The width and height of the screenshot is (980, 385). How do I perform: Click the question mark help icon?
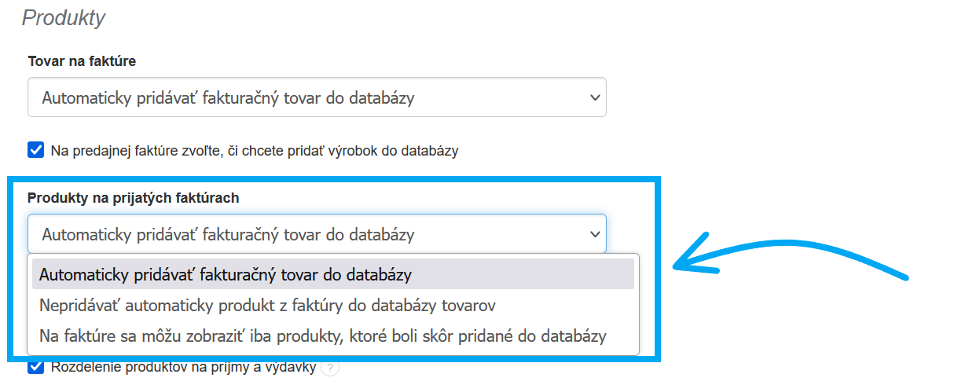point(330,368)
